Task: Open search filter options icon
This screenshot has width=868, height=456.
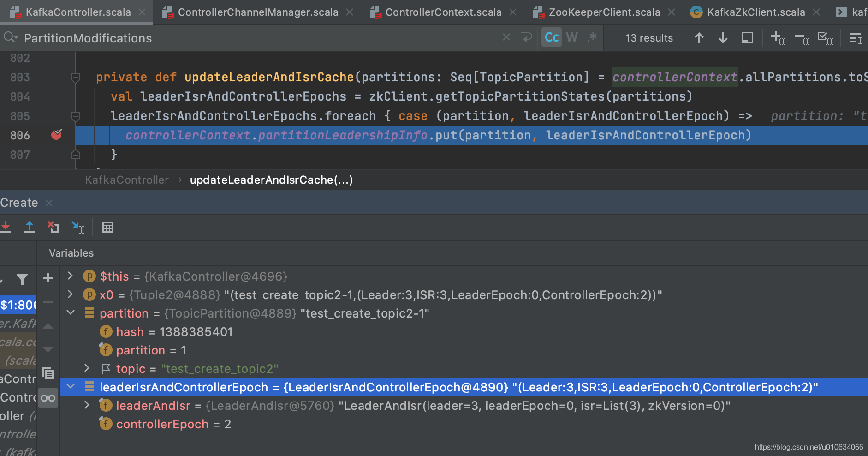Action: point(856,38)
